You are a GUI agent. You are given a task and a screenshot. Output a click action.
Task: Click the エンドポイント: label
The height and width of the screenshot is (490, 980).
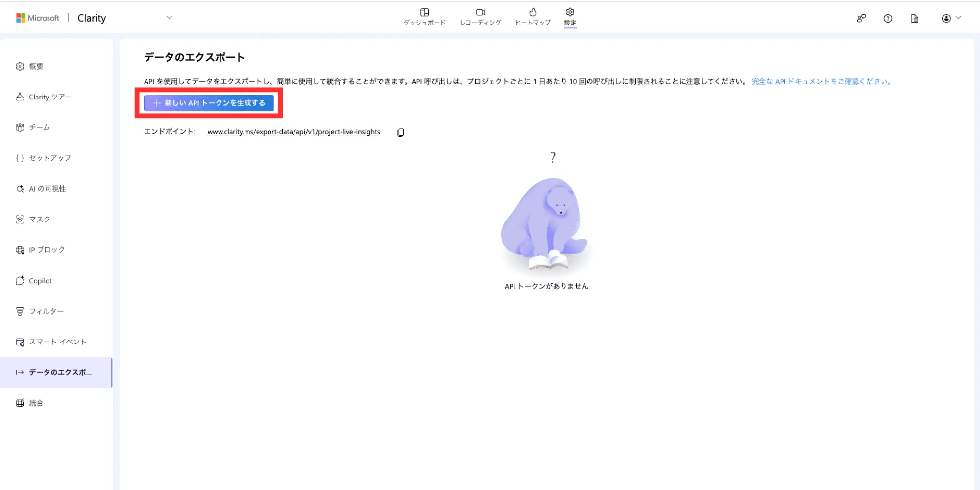[170, 132]
